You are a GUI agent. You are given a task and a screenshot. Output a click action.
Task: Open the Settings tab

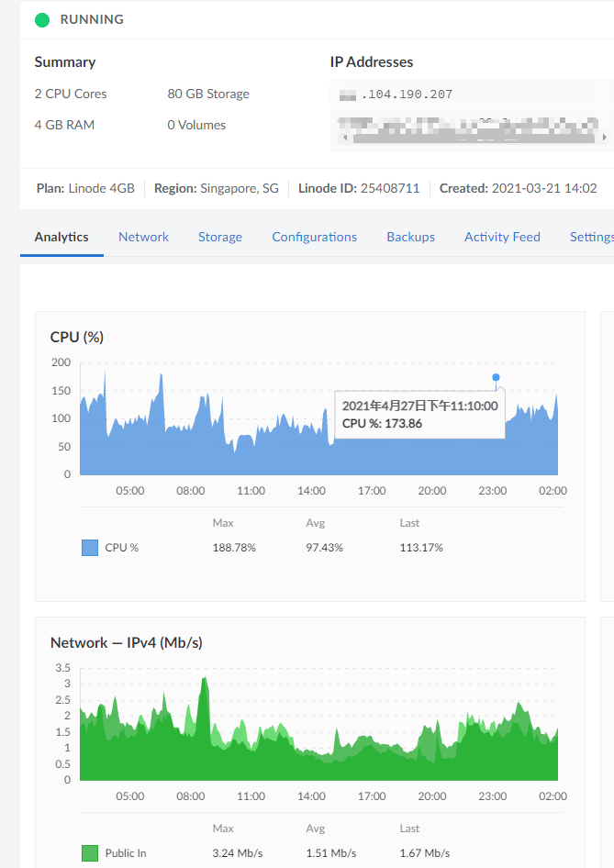point(591,237)
